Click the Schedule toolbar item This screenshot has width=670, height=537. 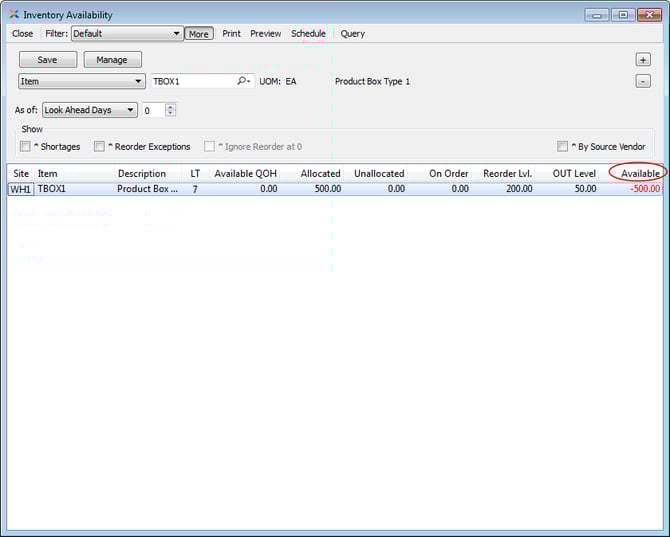point(308,34)
